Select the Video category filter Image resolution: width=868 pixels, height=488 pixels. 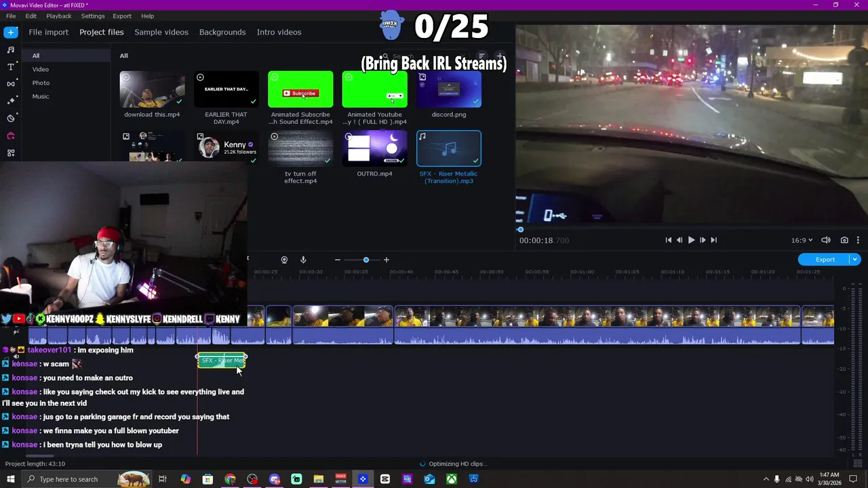(41, 69)
